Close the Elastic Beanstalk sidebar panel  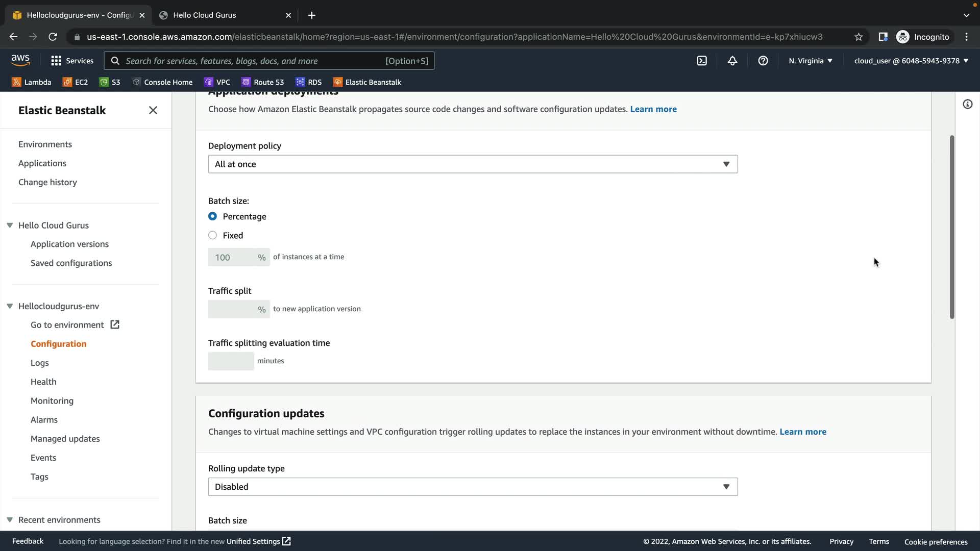pos(153,110)
